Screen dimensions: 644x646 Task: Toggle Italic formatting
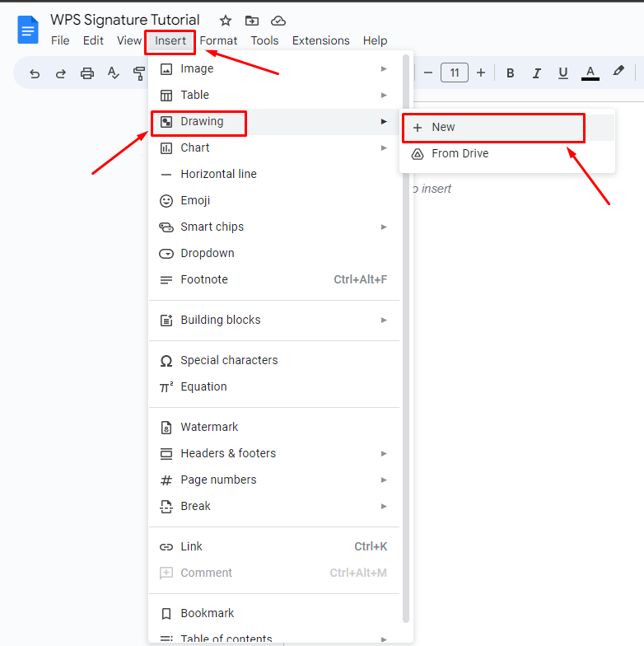coord(536,73)
